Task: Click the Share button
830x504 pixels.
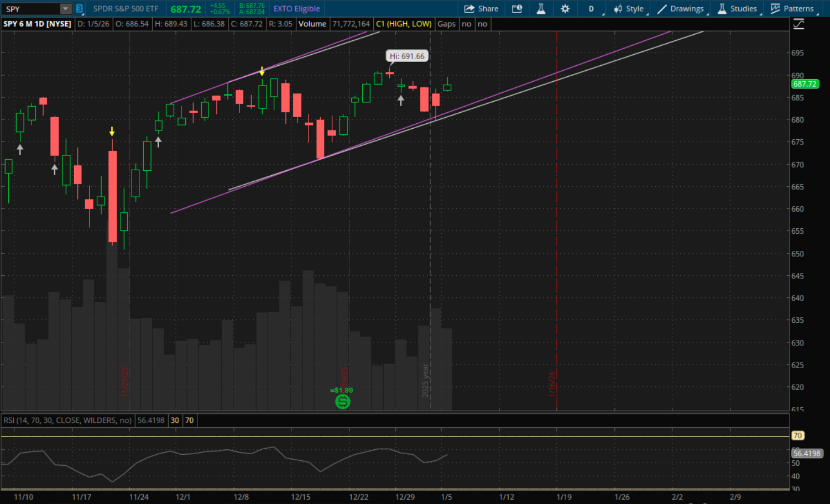Action: [481, 9]
